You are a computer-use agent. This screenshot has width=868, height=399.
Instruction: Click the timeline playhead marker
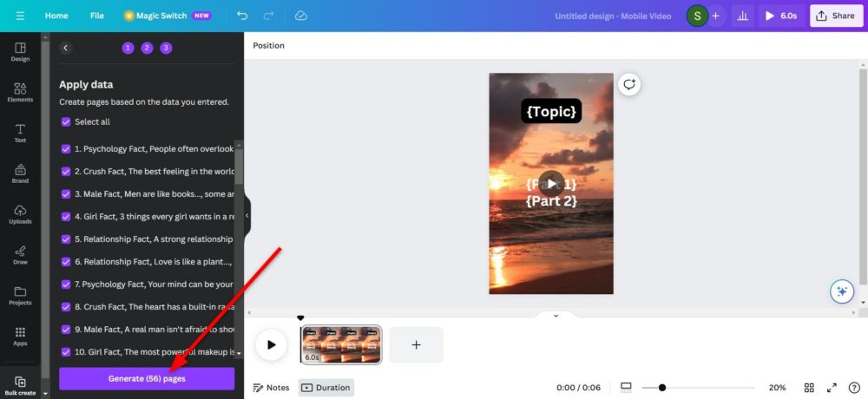pos(300,318)
